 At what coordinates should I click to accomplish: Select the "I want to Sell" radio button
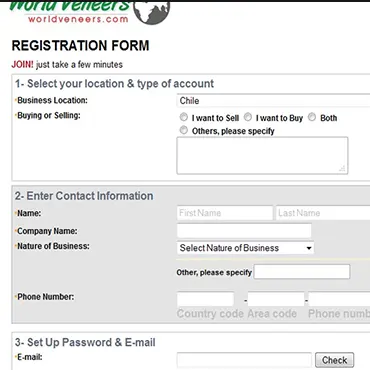[x=184, y=117]
